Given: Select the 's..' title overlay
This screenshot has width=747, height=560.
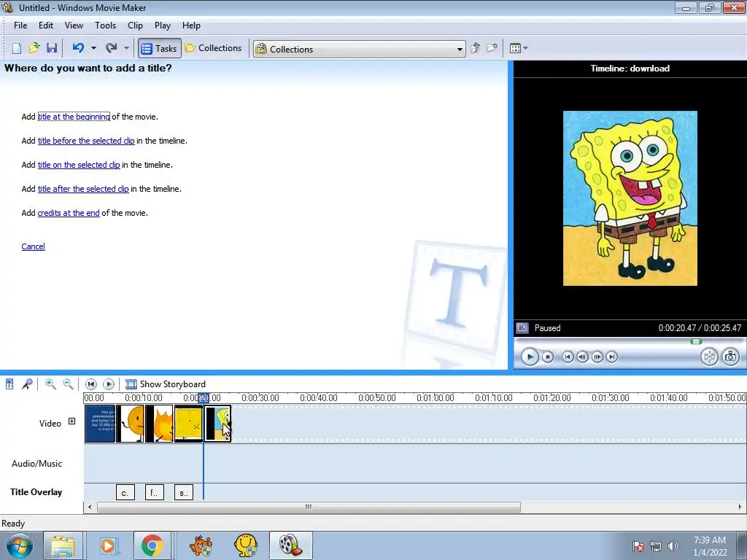Looking at the screenshot, I should [184, 492].
